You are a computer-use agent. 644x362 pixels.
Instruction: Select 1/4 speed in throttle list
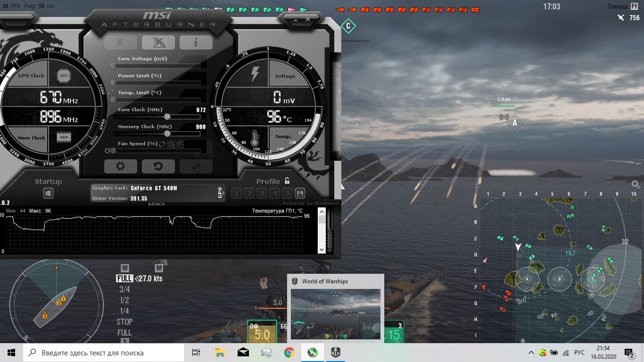[x=124, y=311]
